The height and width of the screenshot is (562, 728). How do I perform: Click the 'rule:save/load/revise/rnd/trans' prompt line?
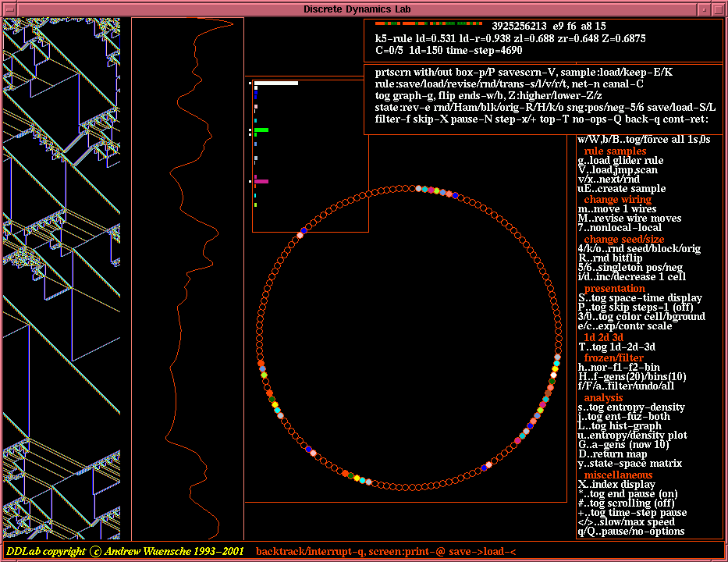(510, 84)
